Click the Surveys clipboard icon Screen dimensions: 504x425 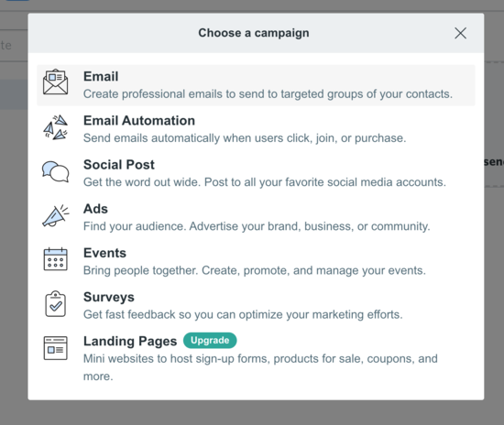coord(56,304)
